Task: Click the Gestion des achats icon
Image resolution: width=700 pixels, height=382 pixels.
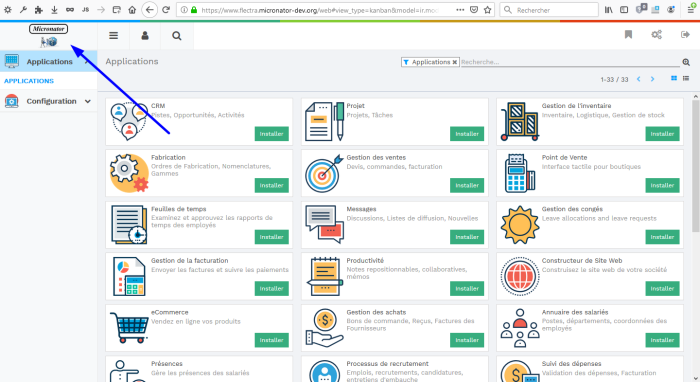Action: coord(325,328)
